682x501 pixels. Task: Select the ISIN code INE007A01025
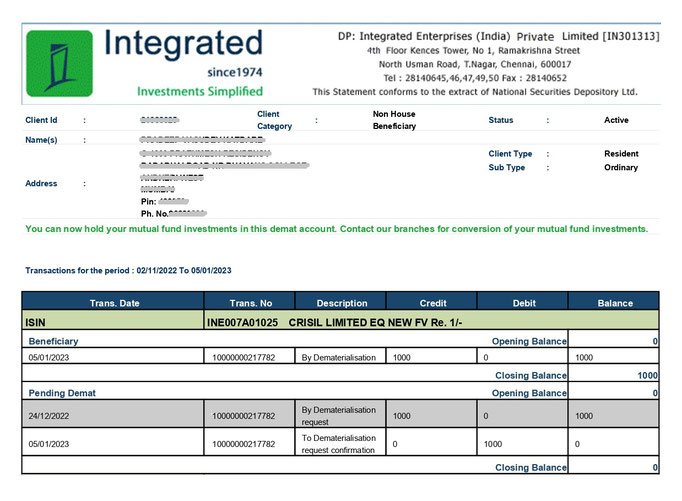pos(242,323)
